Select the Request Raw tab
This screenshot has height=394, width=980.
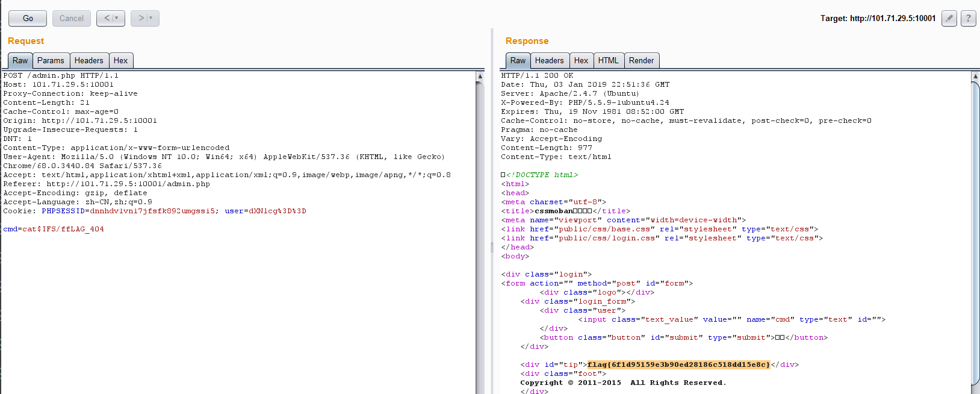click(x=20, y=60)
